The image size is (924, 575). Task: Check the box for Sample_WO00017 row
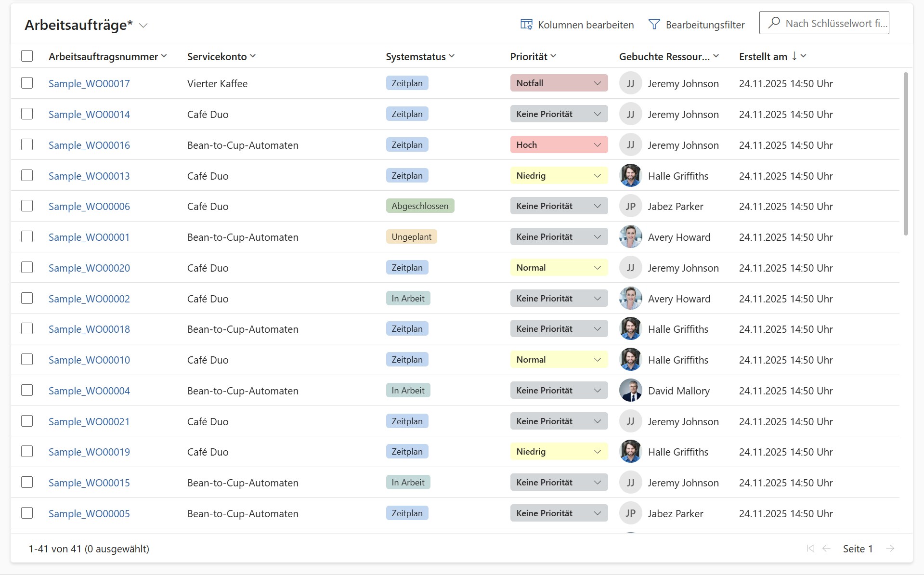coord(27,83)
